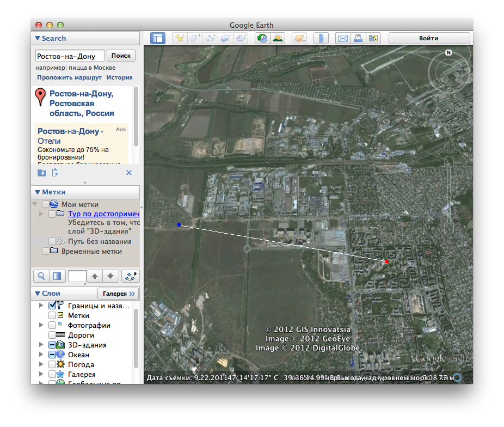The image size is (504, 427).
Task: Click the path icon beside Путь без названия
Action: (x=60, y=241)
